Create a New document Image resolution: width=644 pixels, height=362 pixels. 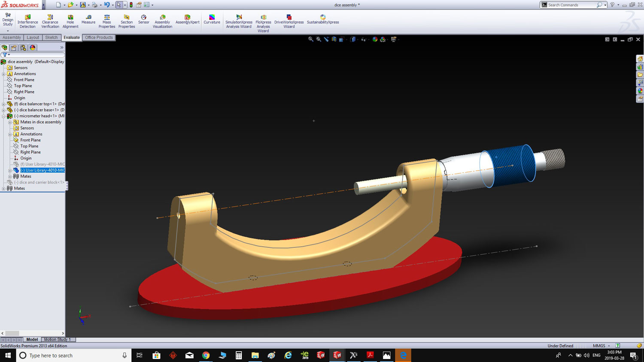tap(58, 5)
